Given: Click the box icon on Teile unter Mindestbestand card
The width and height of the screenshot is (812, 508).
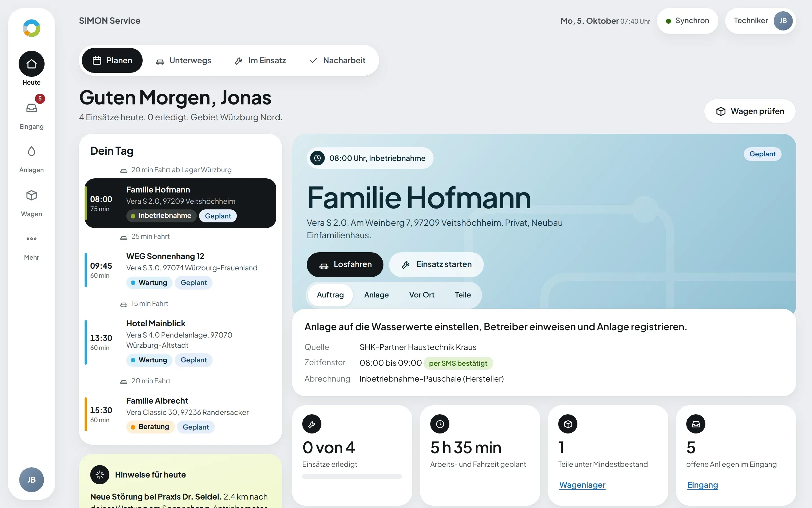Looking at the screenshot, I should tap(568, 424).
